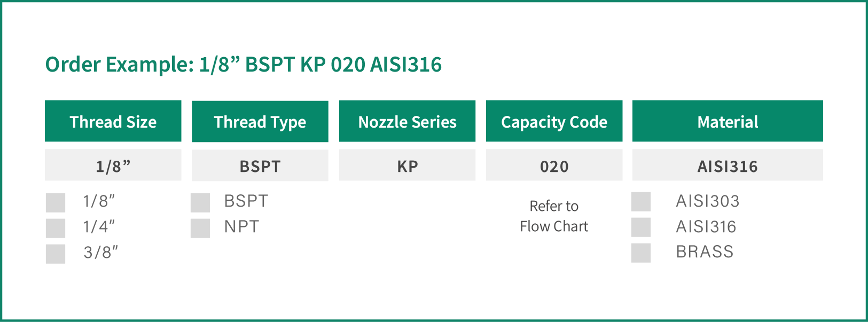Select the BRASS material checkbox
Screen dimensions: 868x322
coord(641,253)
